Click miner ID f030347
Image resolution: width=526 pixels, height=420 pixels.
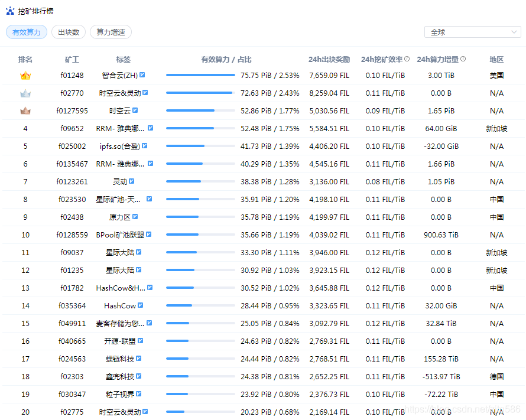click(72, 395)
